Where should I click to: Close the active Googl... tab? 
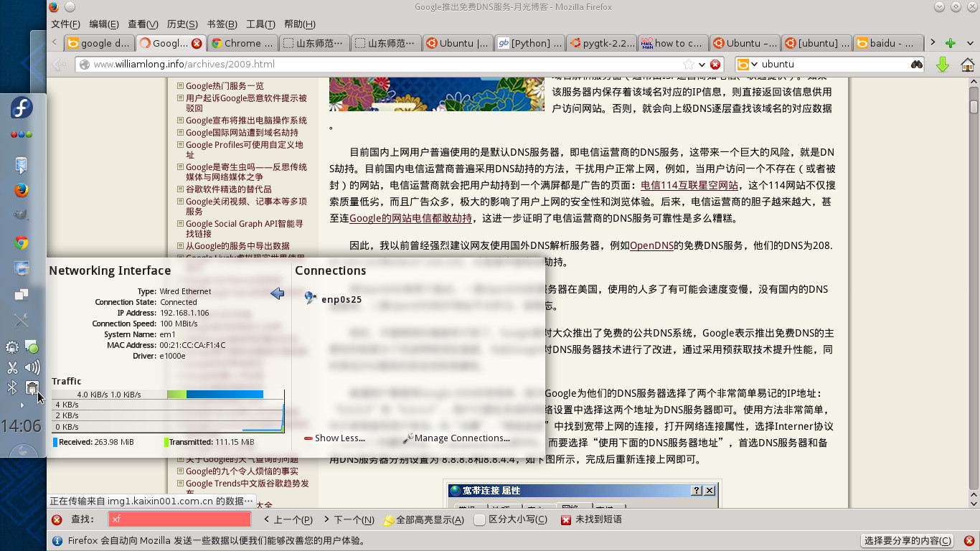click(x=197, y=43)
